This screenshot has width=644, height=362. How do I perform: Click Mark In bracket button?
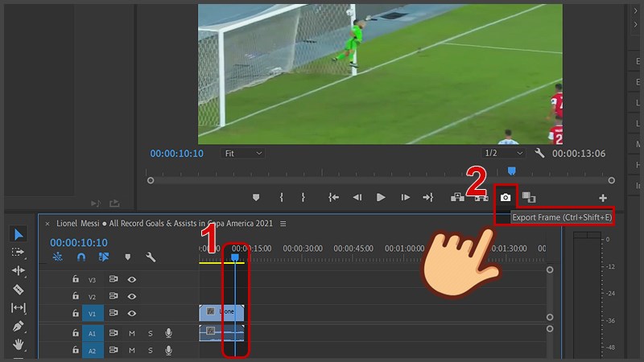[281, 198]
